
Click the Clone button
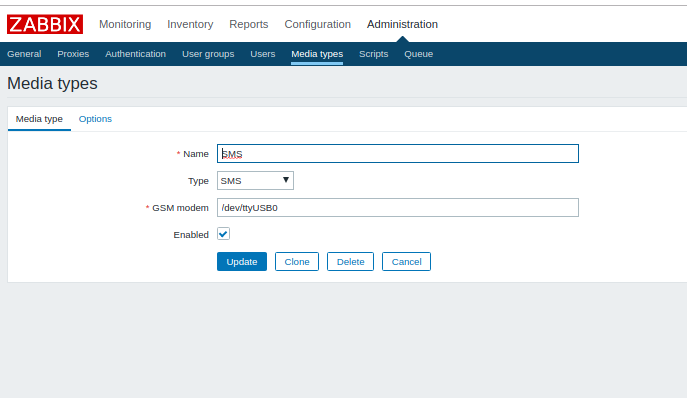tap(297, 262)
